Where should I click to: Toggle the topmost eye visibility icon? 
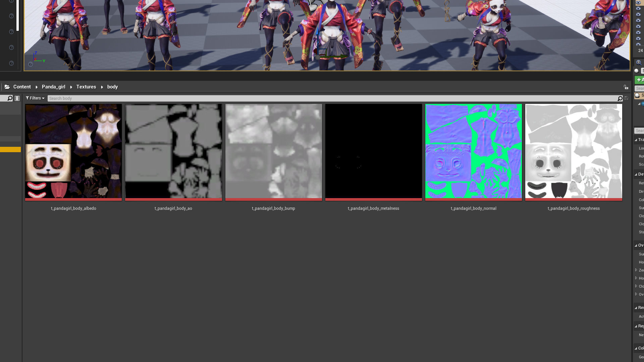[x=638, y=2]
